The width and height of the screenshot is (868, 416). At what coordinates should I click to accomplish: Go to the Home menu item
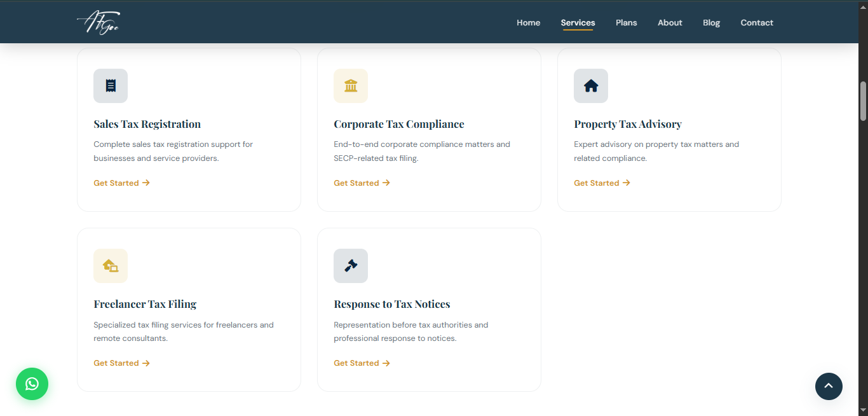pos(528,23)
